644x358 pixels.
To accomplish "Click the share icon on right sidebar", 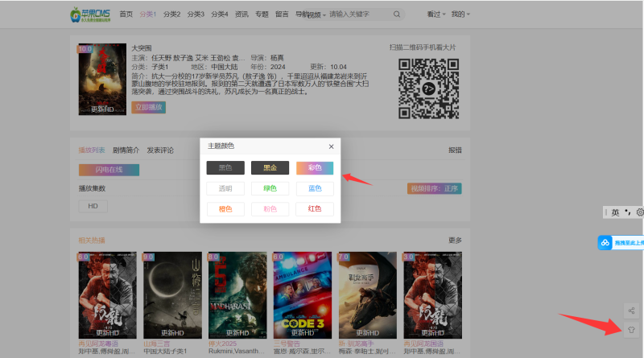I will coord(631,311).
